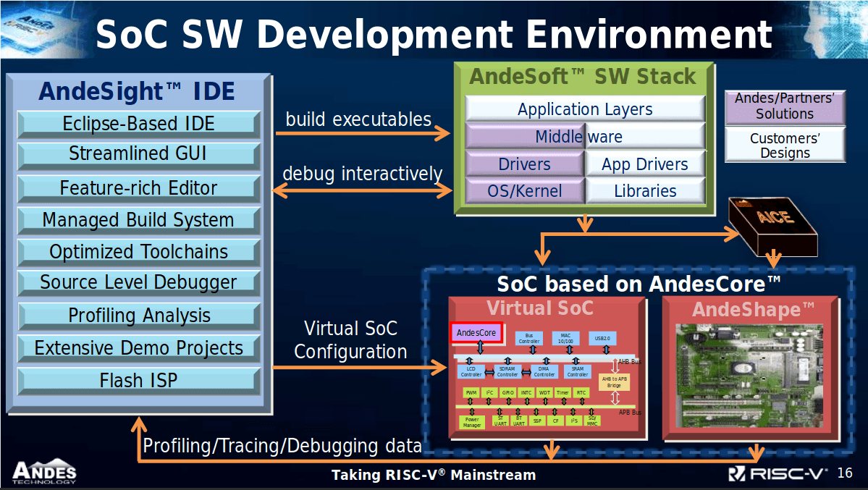Click the "Virtual SoC" panel heading
Screen dimensions: 868x490
click(x=540, y=308)
